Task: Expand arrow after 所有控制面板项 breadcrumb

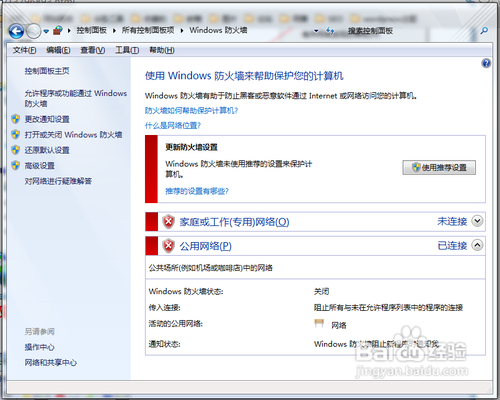Action: 182,31
